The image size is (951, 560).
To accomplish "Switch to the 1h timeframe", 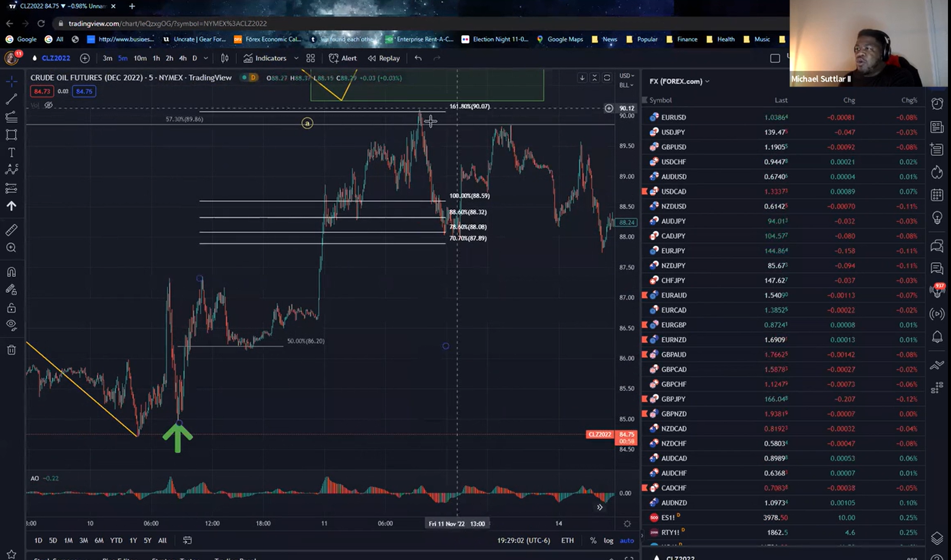I will tap(156, 58).
